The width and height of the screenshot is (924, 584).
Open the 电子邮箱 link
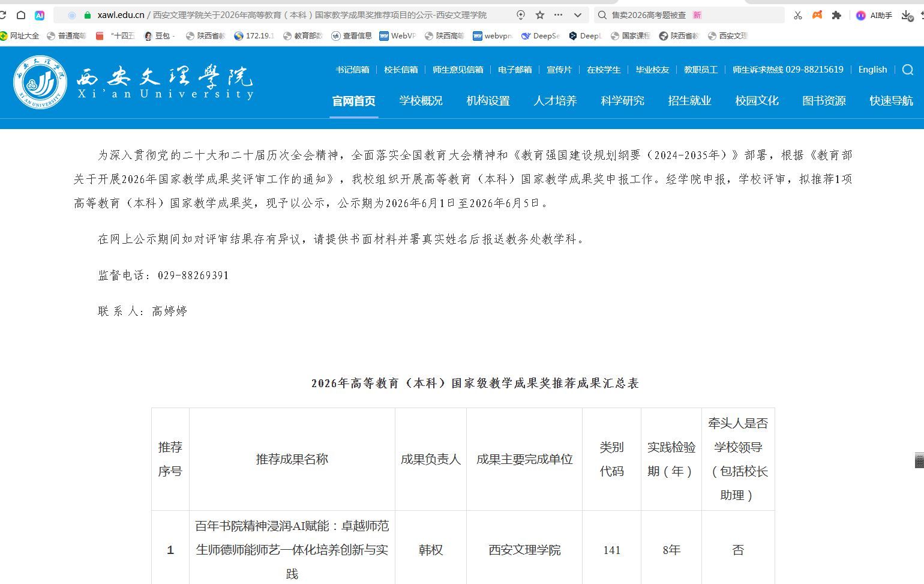515,70
